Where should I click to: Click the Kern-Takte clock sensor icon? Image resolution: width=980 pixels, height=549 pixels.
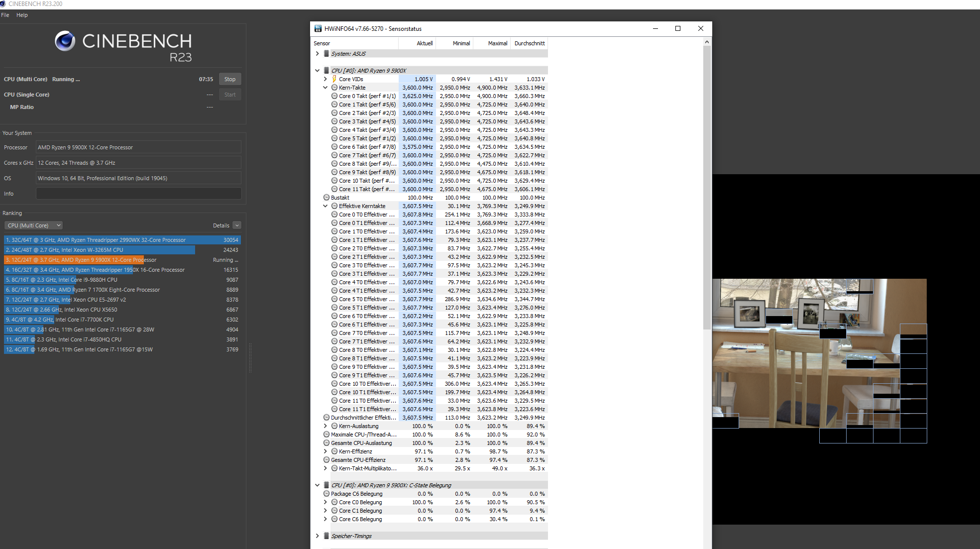[334, 88]
